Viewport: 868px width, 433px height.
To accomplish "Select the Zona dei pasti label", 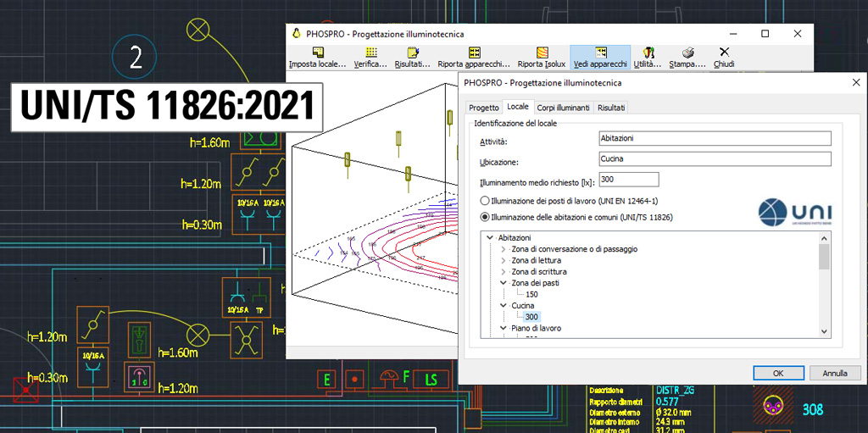I will (536, 283).
